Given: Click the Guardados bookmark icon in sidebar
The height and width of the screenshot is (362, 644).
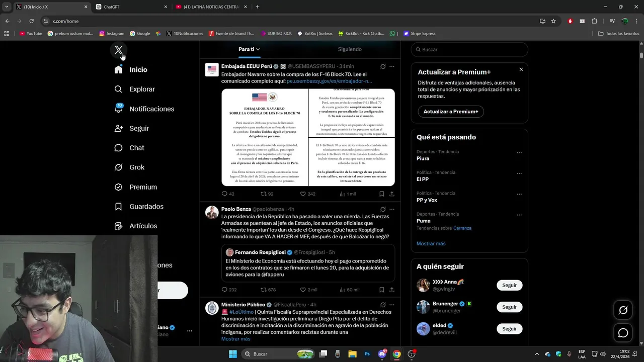Looking at the screenshot, I should click(118, 207).
